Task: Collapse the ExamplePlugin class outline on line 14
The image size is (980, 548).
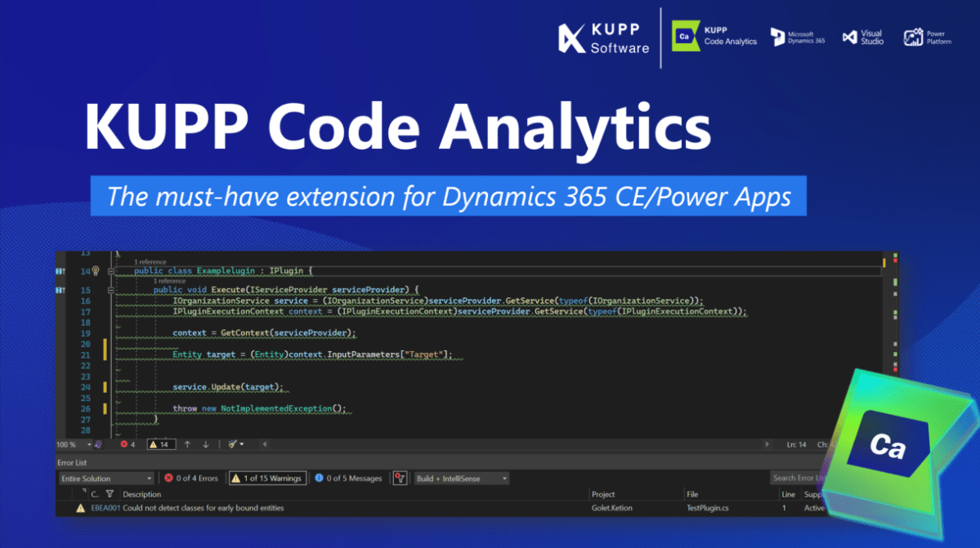Action: (x=110, y=271)
